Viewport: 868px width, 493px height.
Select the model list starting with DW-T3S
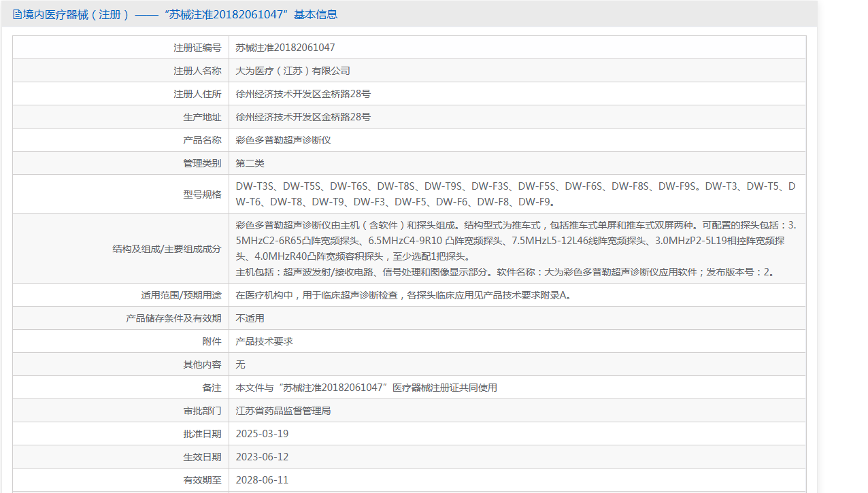516,194
